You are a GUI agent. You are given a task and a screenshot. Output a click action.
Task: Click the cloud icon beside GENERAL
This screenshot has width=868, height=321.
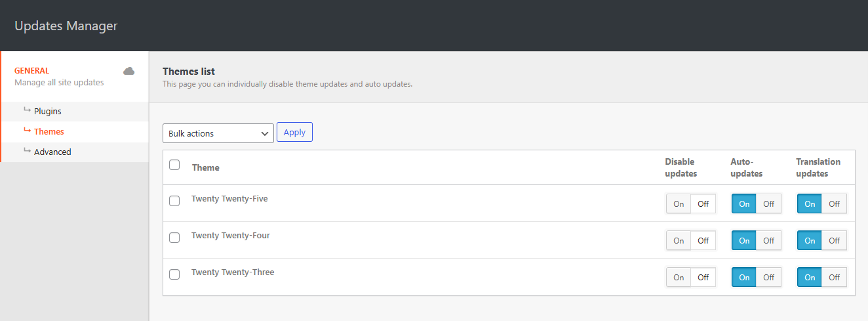pyautogui.click(x=129, y=71)
